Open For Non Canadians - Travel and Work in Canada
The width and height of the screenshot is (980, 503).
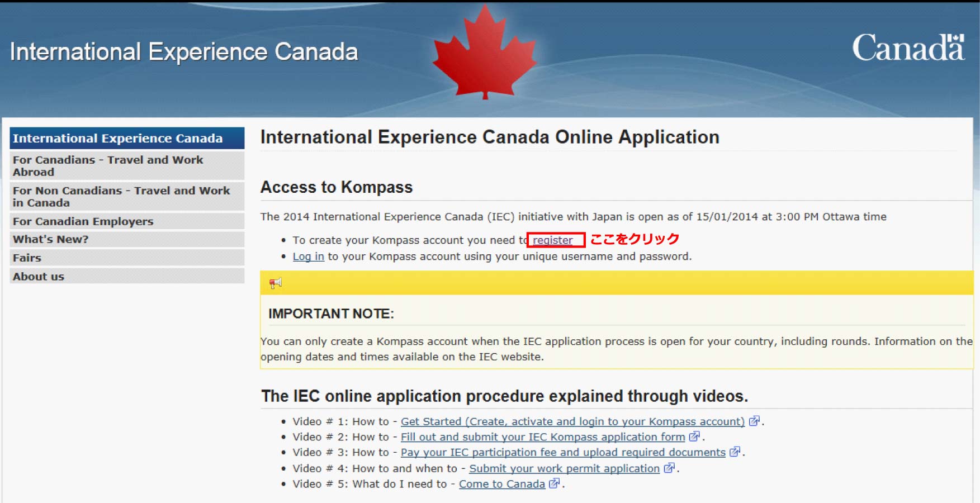coord(127,197)
